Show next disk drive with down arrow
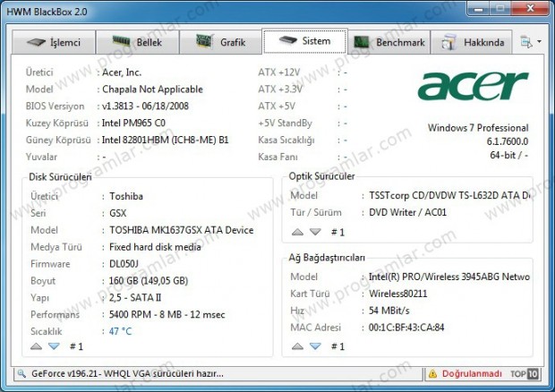The image size is (555, 392). [54, 346]
